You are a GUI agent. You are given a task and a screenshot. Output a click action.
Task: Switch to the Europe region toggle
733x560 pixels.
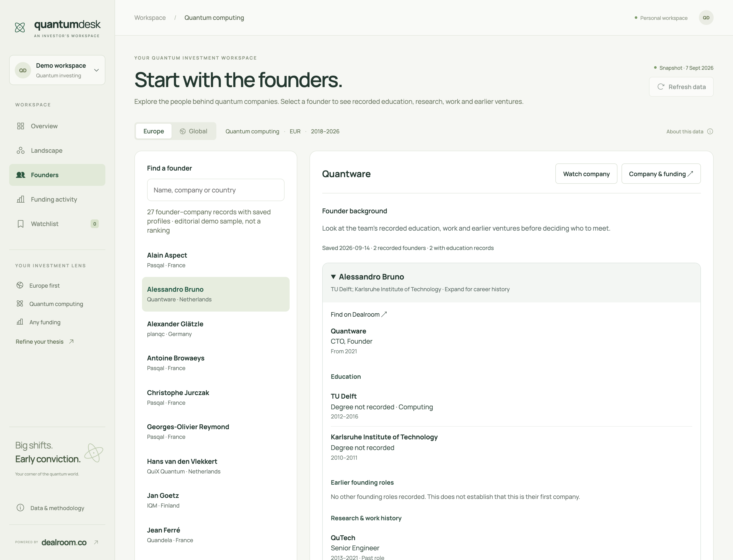click(154, 131)
